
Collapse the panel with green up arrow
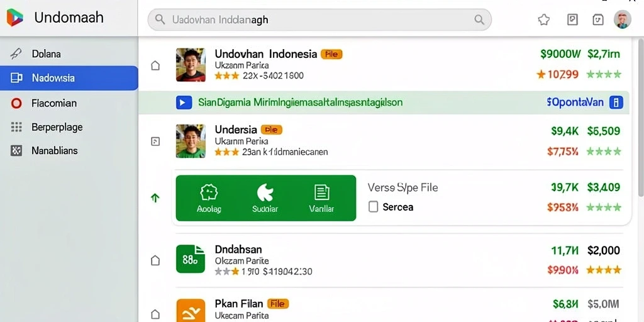pos(155,198)
